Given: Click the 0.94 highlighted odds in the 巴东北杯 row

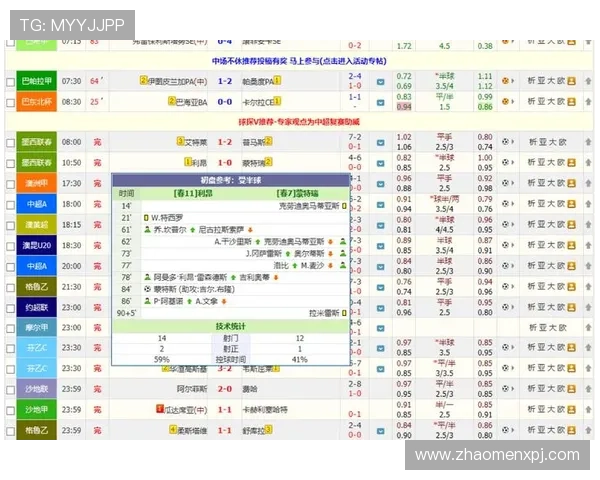Looking at the screenshot, I should click(404, 107).
